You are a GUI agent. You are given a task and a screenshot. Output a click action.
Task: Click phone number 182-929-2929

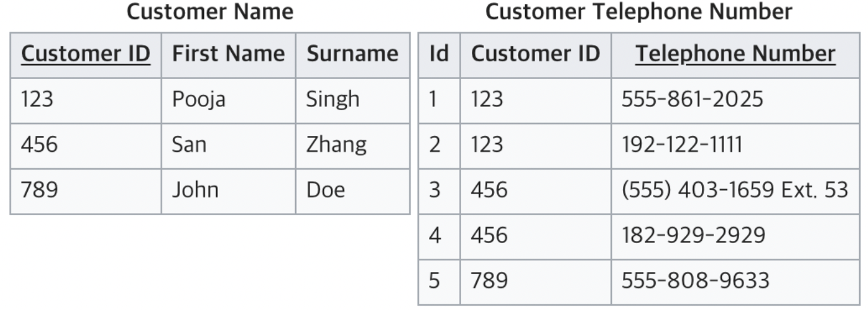pyautogui.click(x=735, y=237)
